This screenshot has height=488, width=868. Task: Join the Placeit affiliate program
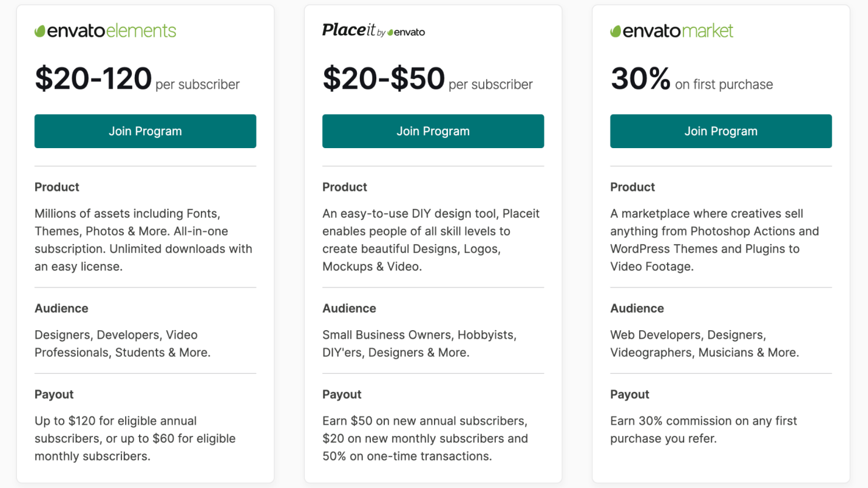433,131
